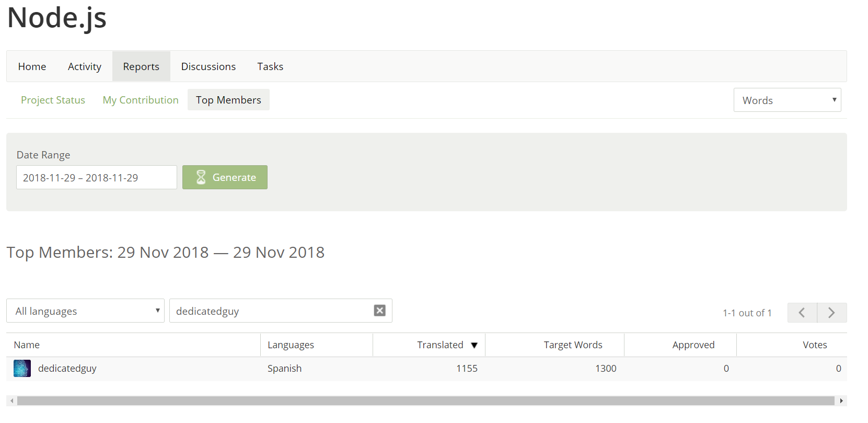Select the Tasks tab
Screen dimensions: 868x423
click(x=270, y=66)
